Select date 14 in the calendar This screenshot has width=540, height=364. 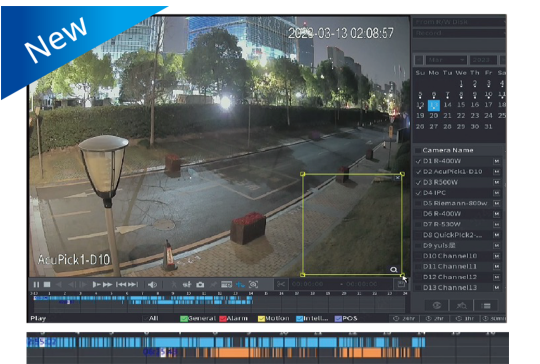point(447,105)
